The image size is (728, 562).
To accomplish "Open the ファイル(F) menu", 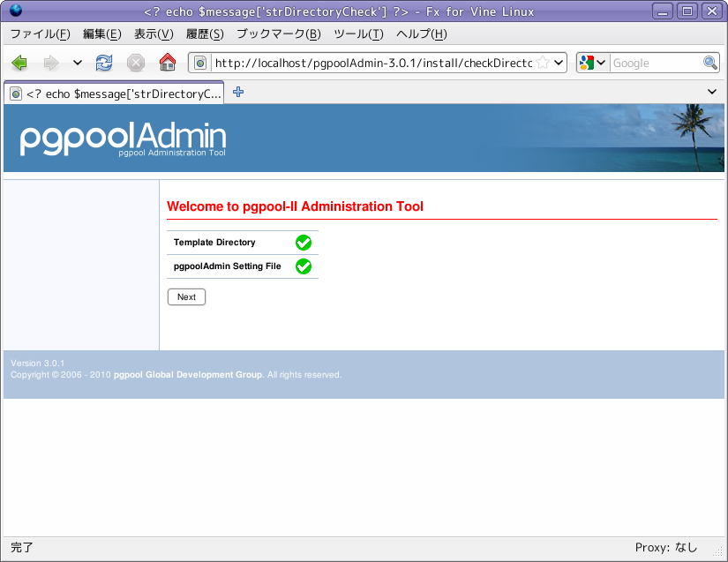I will click(40, 34).
